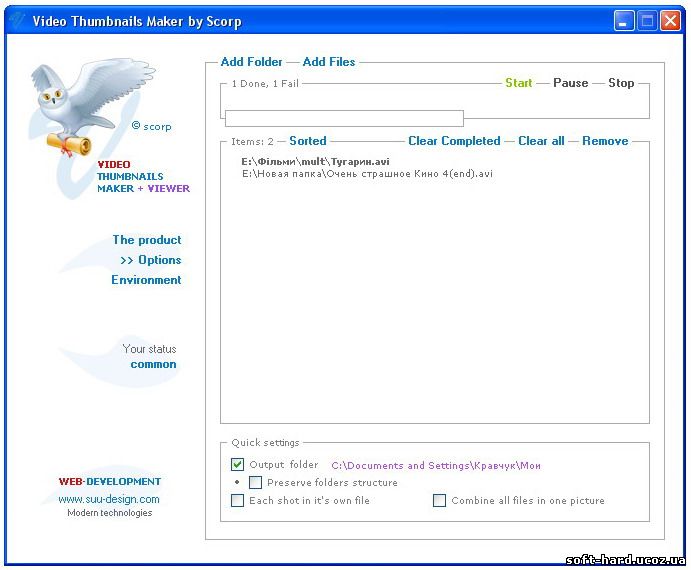Minimize the Video Thumbnails Maker window
691x570 pixels.
[624, 21]
